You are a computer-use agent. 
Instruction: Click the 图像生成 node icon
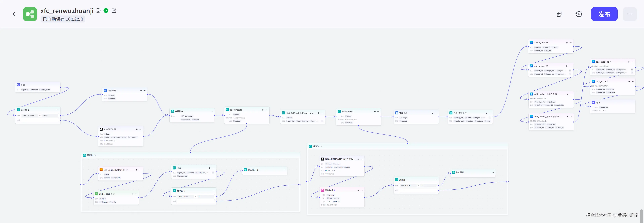(323, 190)
